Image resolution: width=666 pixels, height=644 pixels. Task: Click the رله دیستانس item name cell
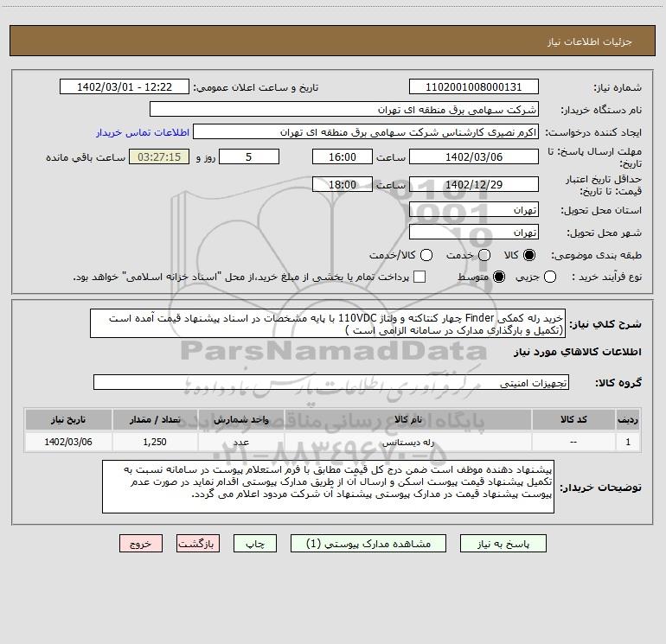tap(407, 442)
